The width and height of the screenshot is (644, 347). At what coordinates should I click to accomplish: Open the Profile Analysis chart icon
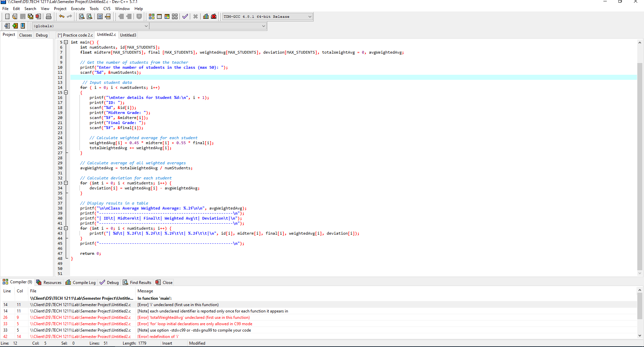point(206,16)
